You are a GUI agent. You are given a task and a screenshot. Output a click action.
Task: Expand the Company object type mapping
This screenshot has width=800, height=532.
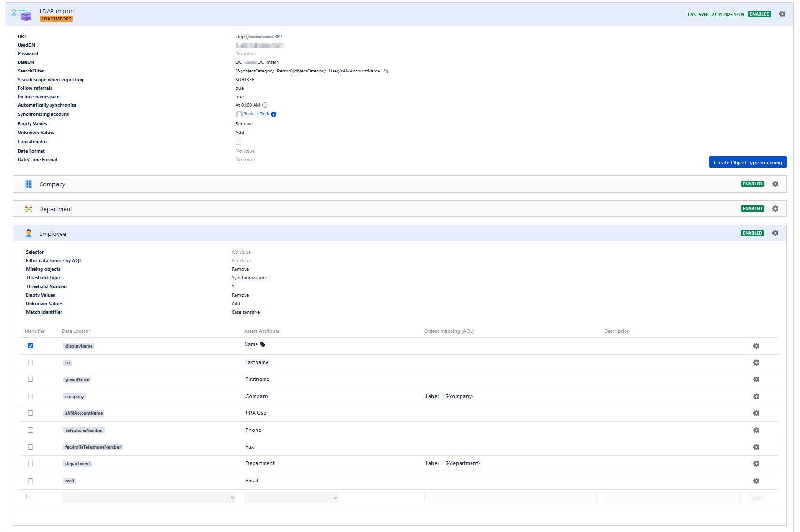[x=400, y=184]
